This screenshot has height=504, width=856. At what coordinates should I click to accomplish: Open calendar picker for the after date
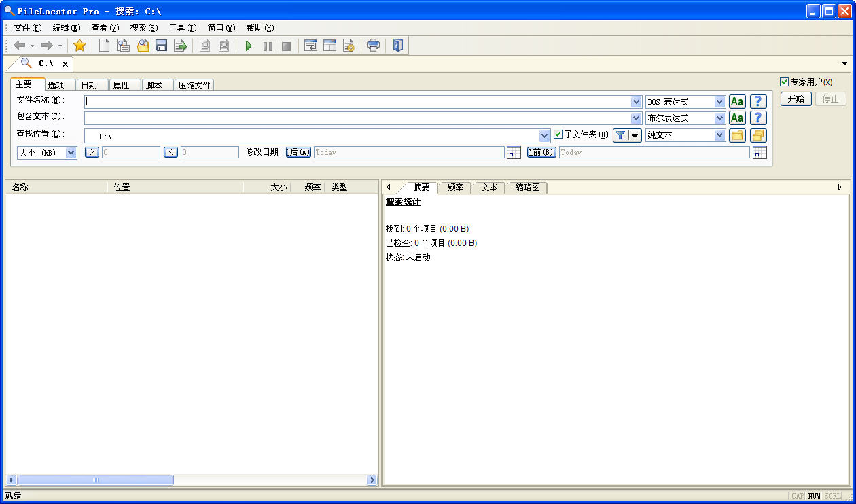pos(514,152)
